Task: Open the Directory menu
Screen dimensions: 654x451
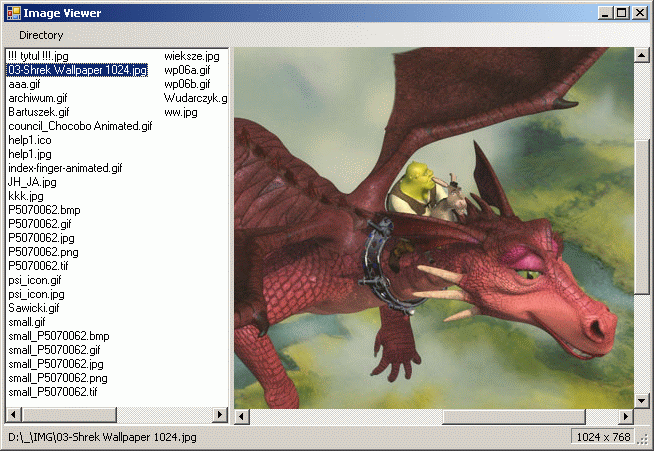Action: point(41,35)
